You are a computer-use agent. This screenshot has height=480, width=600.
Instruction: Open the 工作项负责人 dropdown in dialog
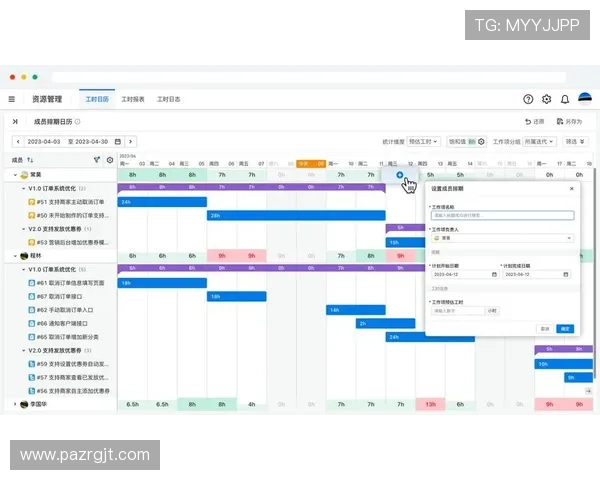pyautogui.click(x=502, y=238)
